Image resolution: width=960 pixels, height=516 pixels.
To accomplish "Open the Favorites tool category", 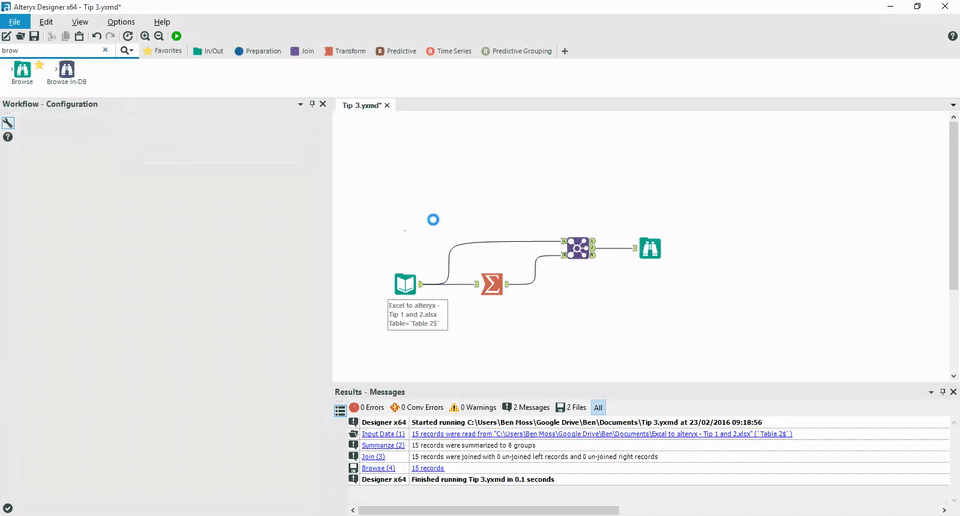I will pyautogui.click(x=162, y=51).
